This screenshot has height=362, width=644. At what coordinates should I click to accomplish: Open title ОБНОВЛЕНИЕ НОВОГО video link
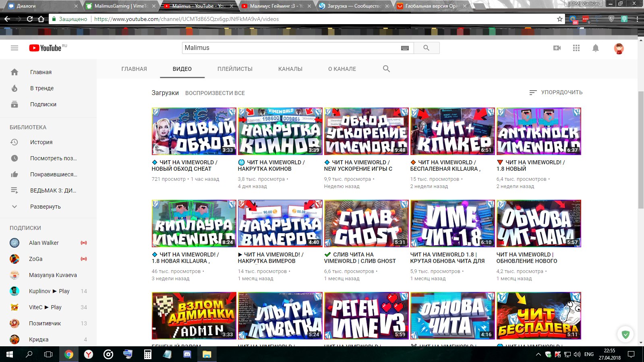527,258
